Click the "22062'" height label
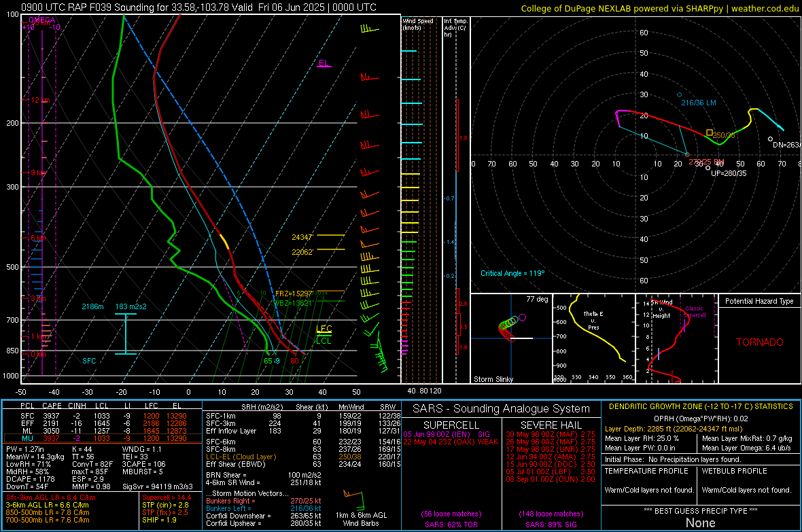The image size is (802, 532). [x=302, y=252]
